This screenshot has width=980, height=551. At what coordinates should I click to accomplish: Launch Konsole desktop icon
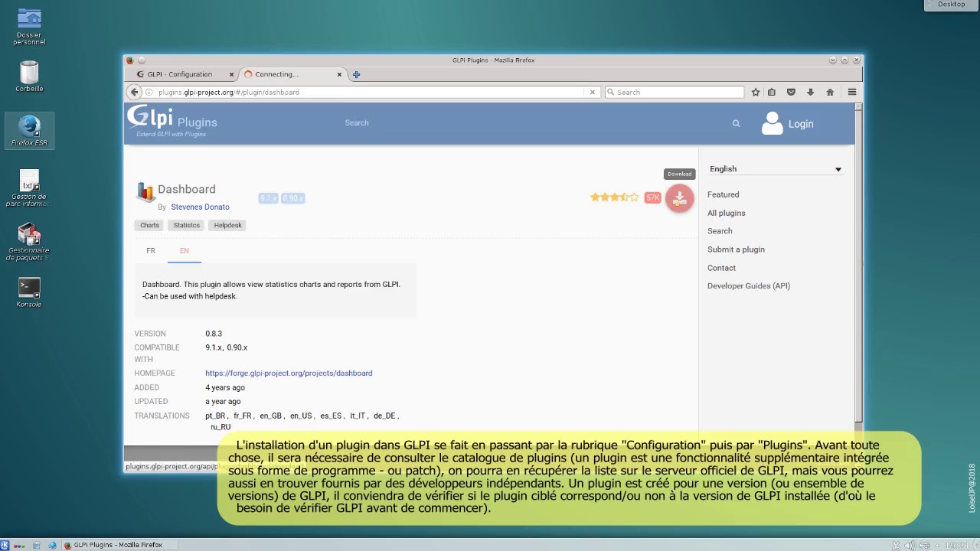[29, 292]
